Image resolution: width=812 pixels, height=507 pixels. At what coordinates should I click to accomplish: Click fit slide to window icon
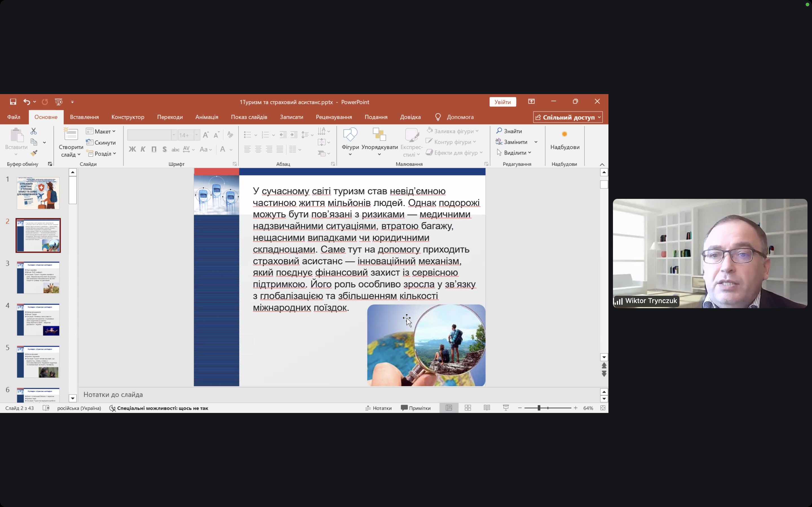603,408
